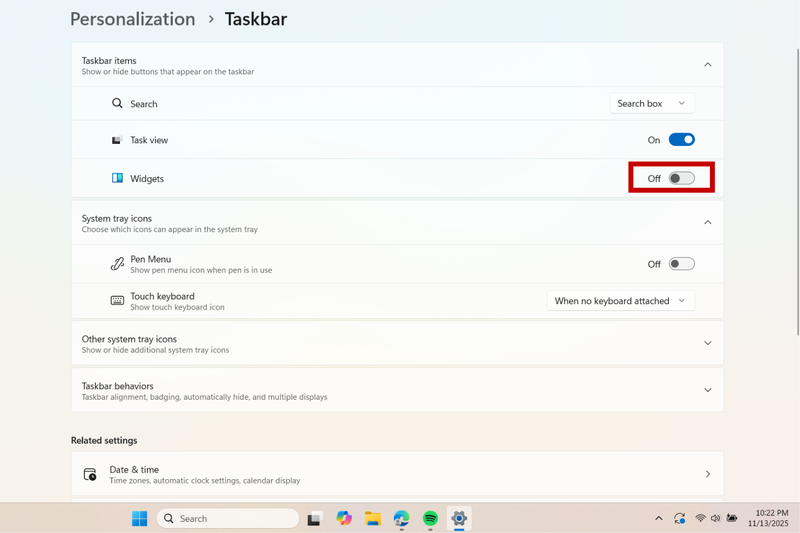Turn off the Task view toggle

(682, 140)
